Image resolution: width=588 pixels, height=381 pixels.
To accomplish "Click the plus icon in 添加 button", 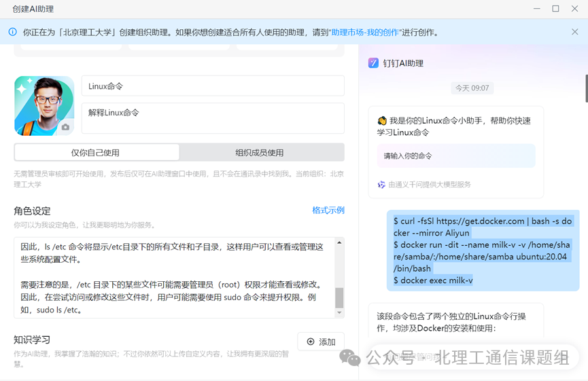I will pyautogui.click(x=311, y=342).
